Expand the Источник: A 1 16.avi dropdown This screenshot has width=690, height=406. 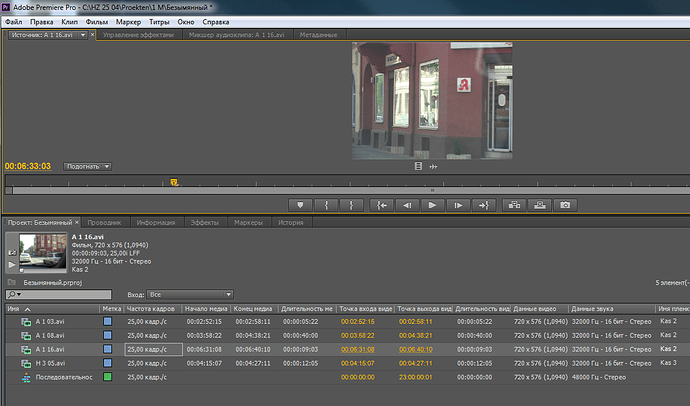83,35
